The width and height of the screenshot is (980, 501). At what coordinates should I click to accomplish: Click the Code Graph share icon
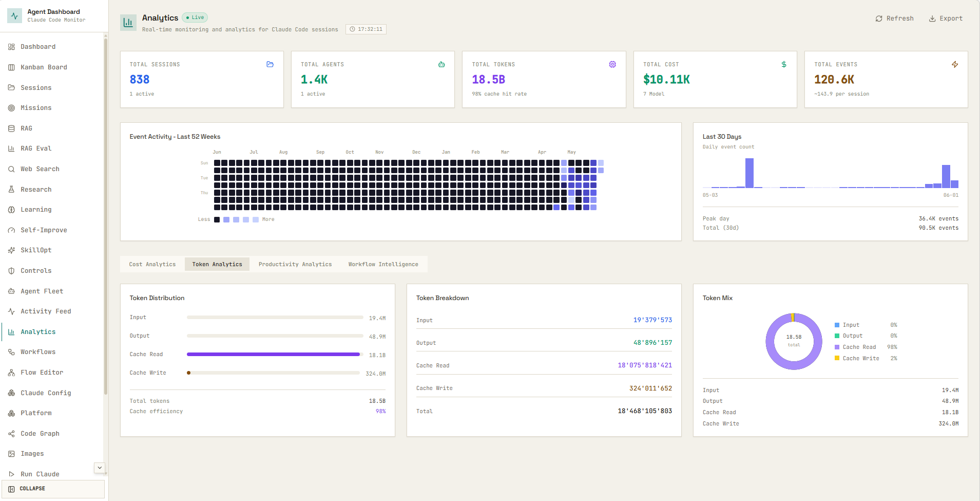(x=11, y=434)
